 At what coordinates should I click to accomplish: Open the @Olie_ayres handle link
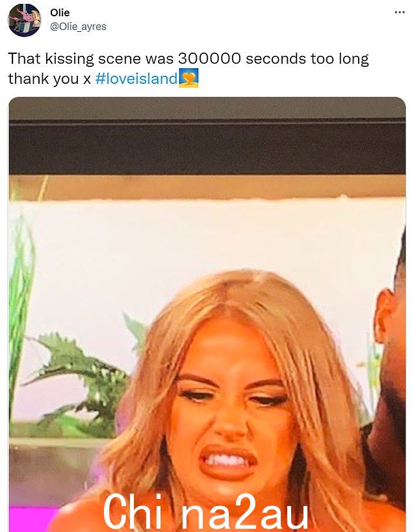tap(78, 27)
